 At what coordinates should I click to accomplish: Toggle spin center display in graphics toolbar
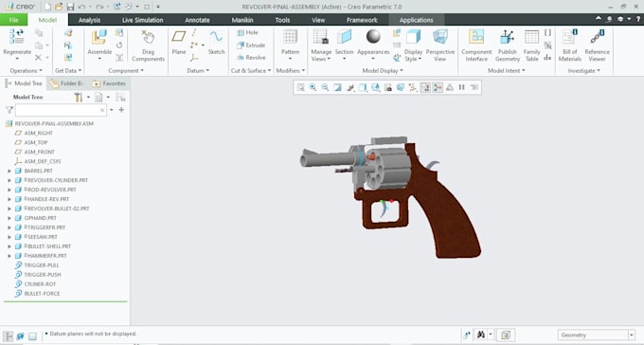(x=438, y=87)
